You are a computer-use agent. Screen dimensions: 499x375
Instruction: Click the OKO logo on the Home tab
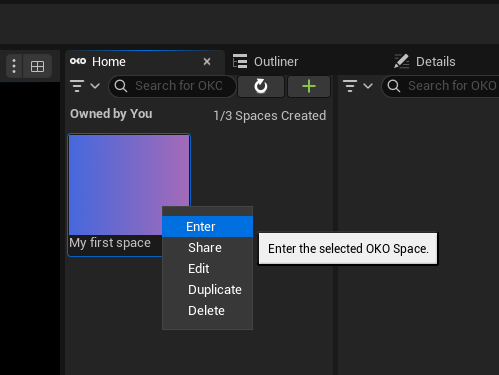coord(78,61)
